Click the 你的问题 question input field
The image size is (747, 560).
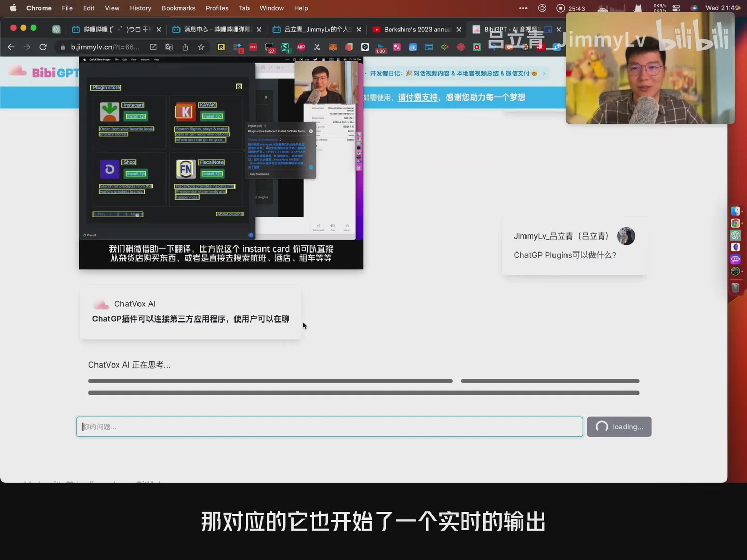[x=329, y=427]
